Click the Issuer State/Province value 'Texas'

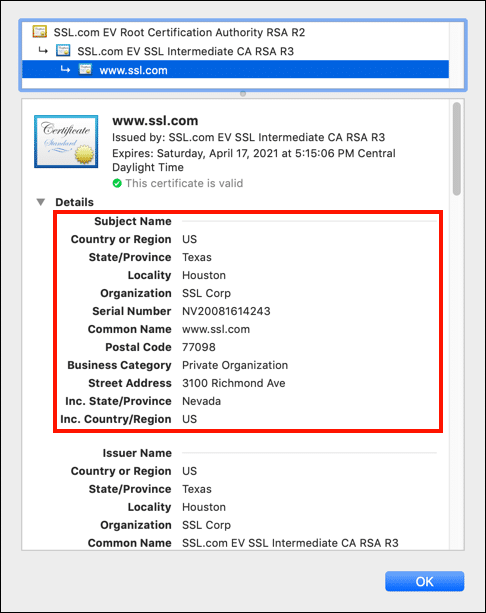click(197, 489)
